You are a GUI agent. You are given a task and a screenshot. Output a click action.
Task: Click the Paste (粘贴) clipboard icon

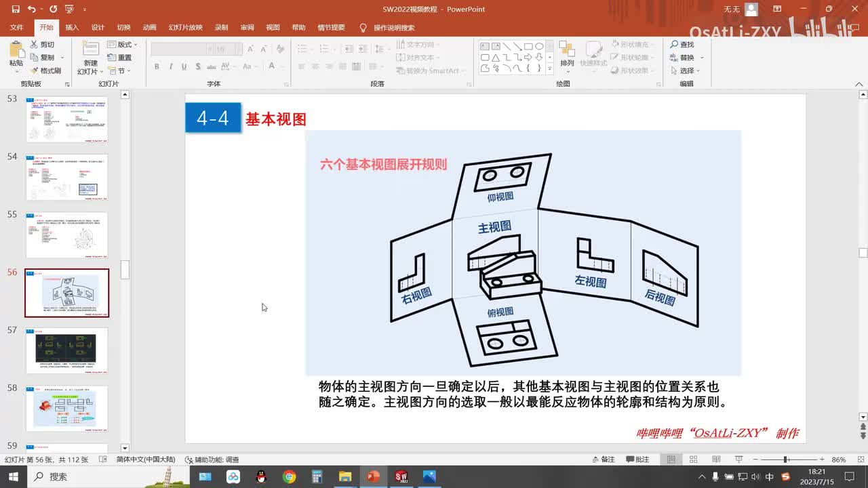click(16, 49)
